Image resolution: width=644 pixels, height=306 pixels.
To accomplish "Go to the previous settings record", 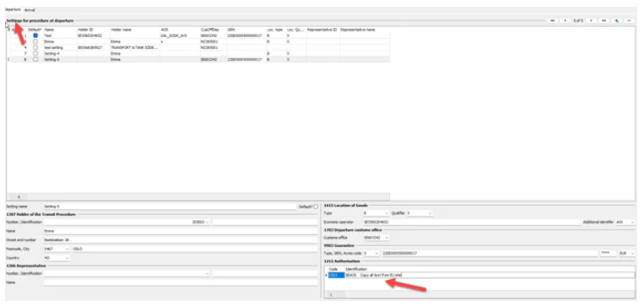I will pyautogui.click(x=566, y=20).
